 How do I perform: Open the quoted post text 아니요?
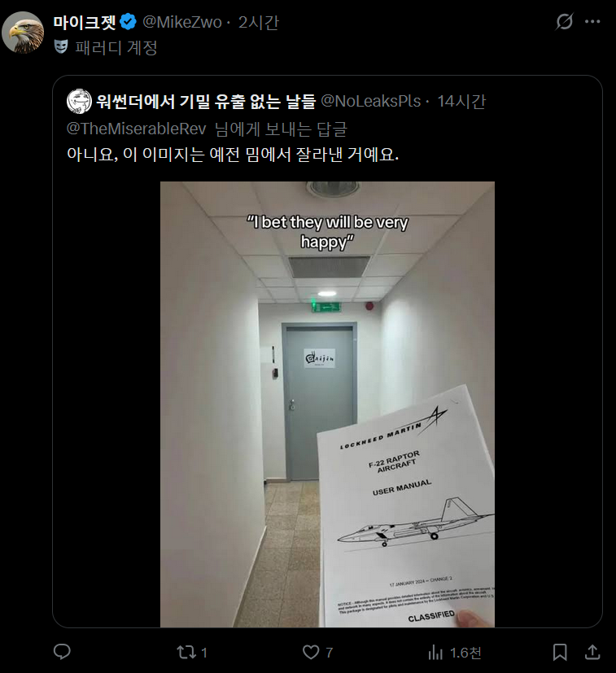click(233, 154)
